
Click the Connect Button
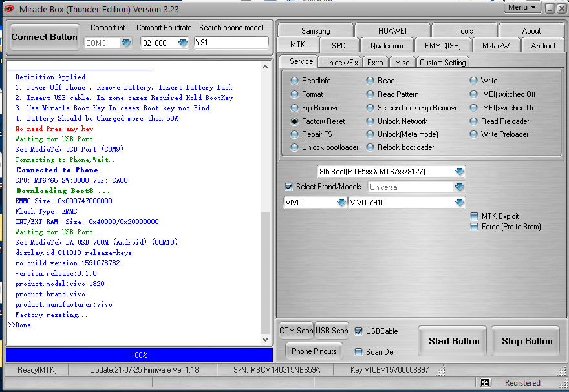tap(44, 37)
